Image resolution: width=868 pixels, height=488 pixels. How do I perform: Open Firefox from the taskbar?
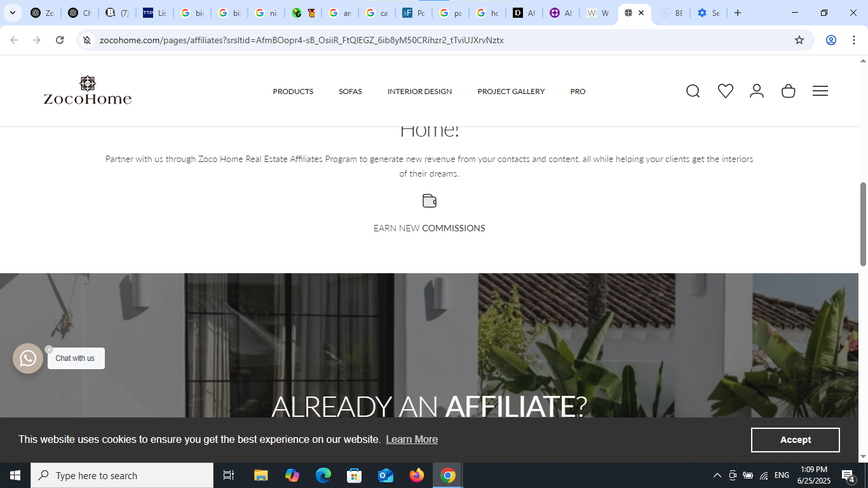[x=417, y=475]
